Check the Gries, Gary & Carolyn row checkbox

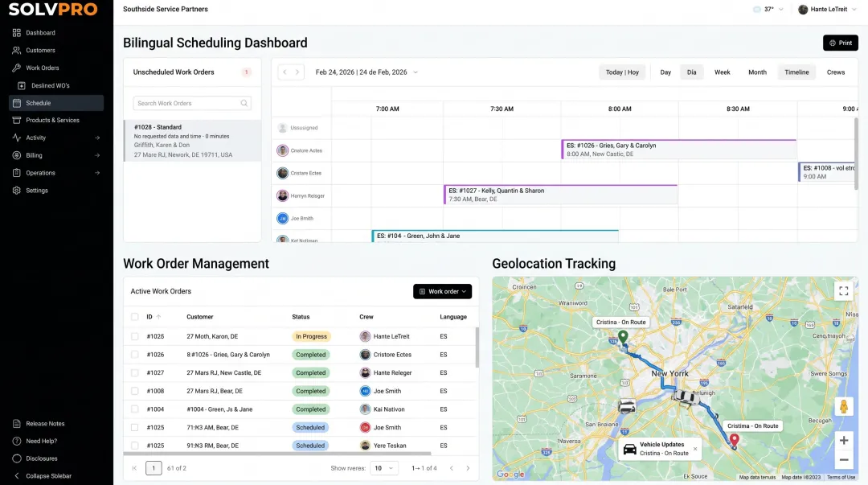(134, 355)
